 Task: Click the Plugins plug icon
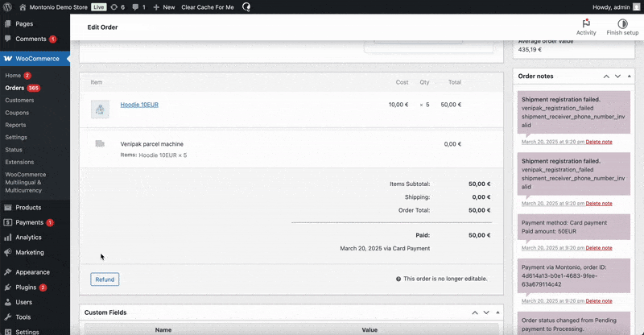7,287
